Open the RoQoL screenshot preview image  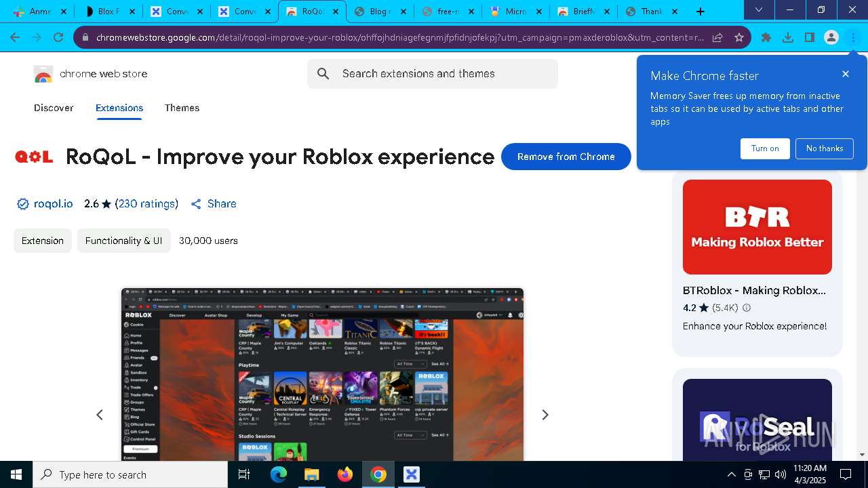(x=322, y=375)
